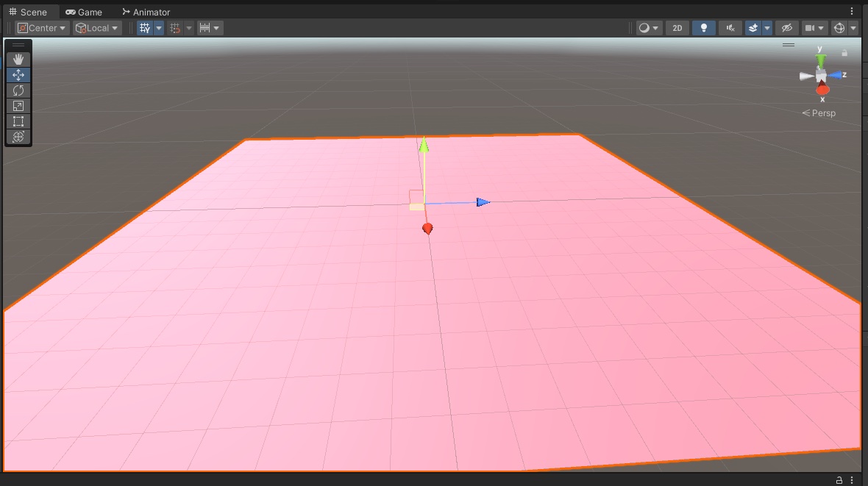Open the Local handle rotation dropdown
Screen dimensions: 868x486
pos(96,28)
